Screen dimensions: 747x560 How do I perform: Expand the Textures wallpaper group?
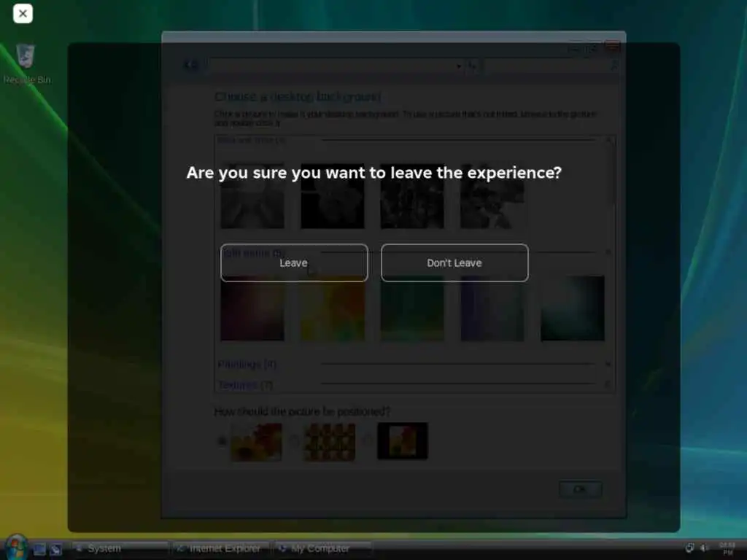click(x=608, y=384)
